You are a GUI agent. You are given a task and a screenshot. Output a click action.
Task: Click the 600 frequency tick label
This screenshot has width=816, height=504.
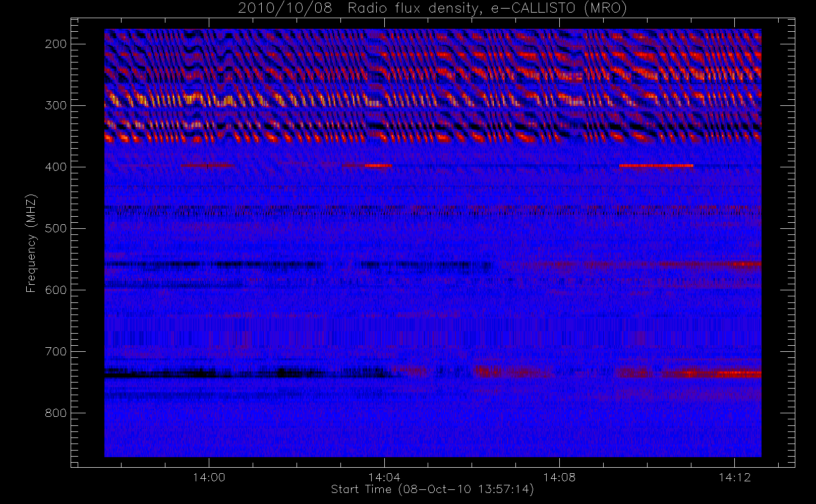tap(55, 290)
